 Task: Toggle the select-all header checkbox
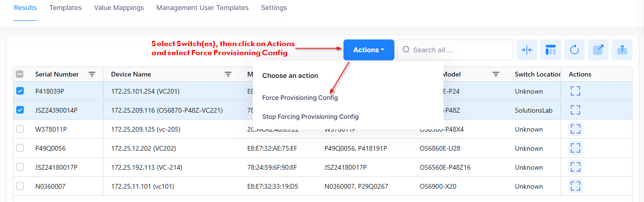click(20, 74)
